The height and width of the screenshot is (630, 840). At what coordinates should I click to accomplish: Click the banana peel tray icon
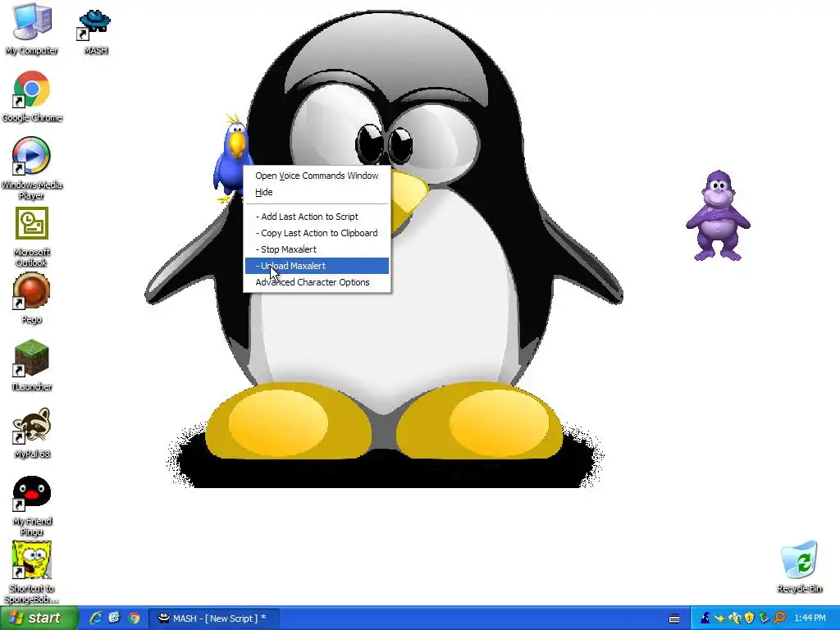(734, 619)
